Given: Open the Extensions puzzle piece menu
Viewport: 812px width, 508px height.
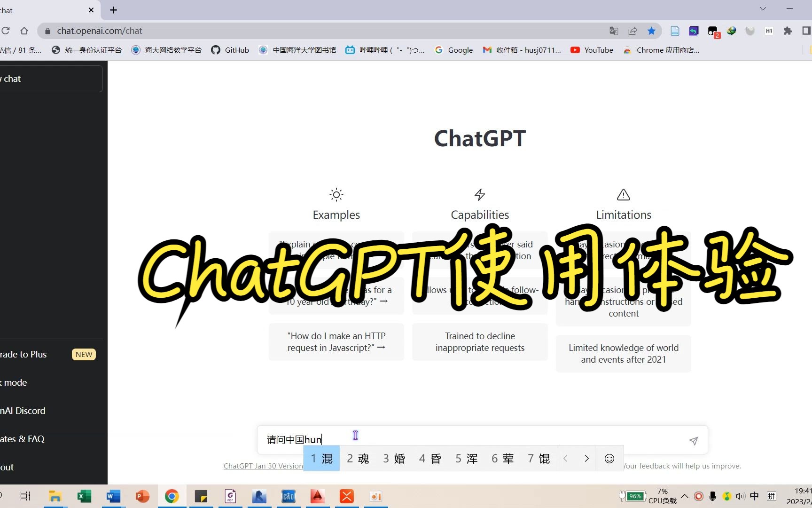Looking at the screenshot, I should coord(788,31).
